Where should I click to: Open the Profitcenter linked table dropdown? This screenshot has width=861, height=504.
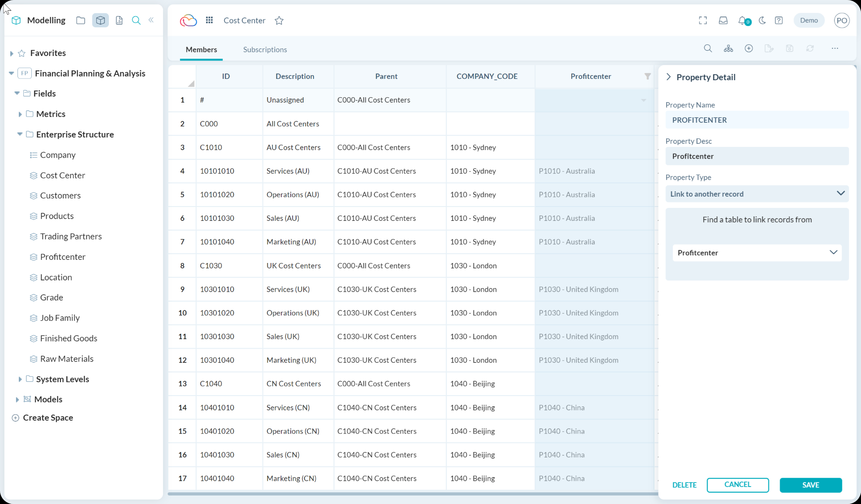[x=757, y=253]
